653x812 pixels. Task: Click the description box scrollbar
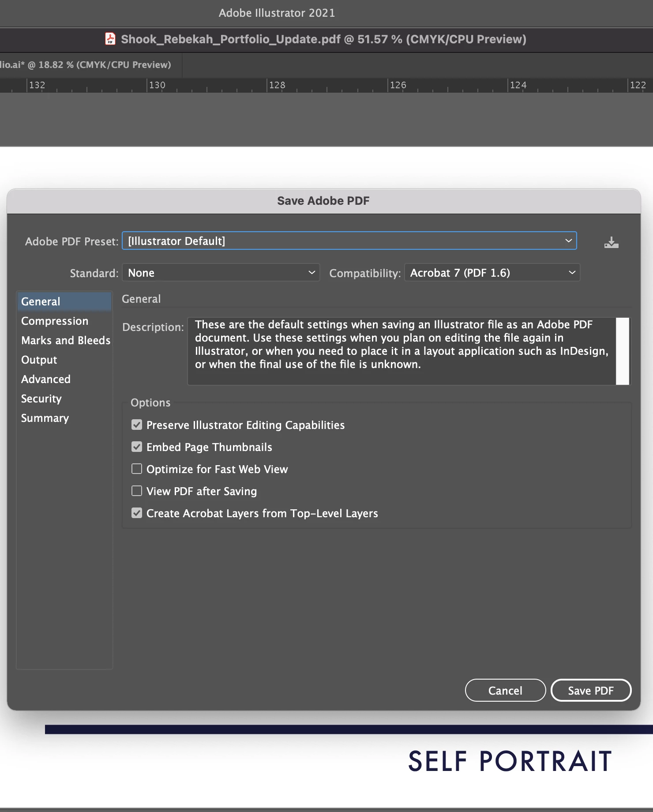coord(623,351)
